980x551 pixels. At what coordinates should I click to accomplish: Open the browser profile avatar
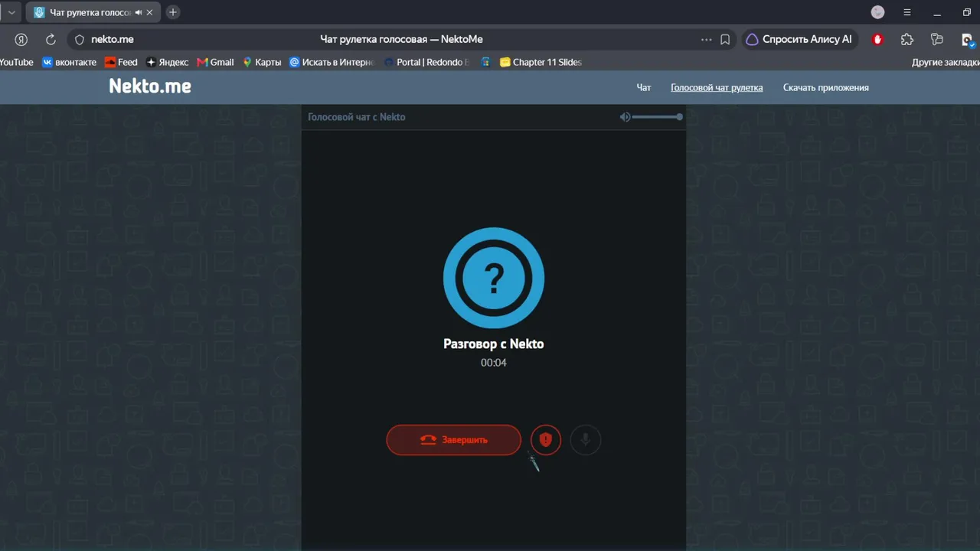878,12
